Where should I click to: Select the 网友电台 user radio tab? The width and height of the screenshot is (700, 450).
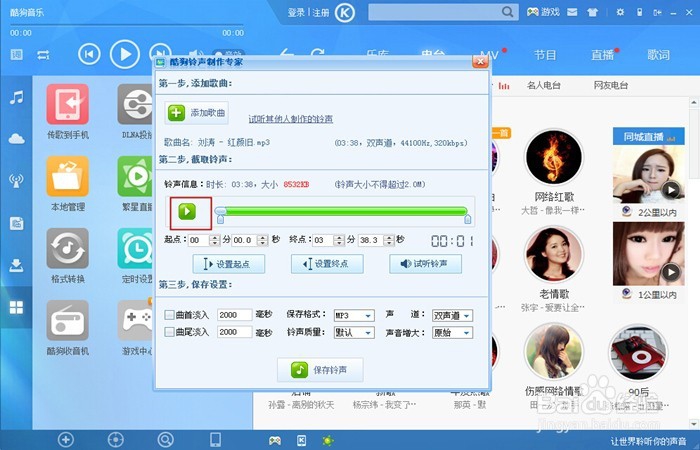point(611,85)
